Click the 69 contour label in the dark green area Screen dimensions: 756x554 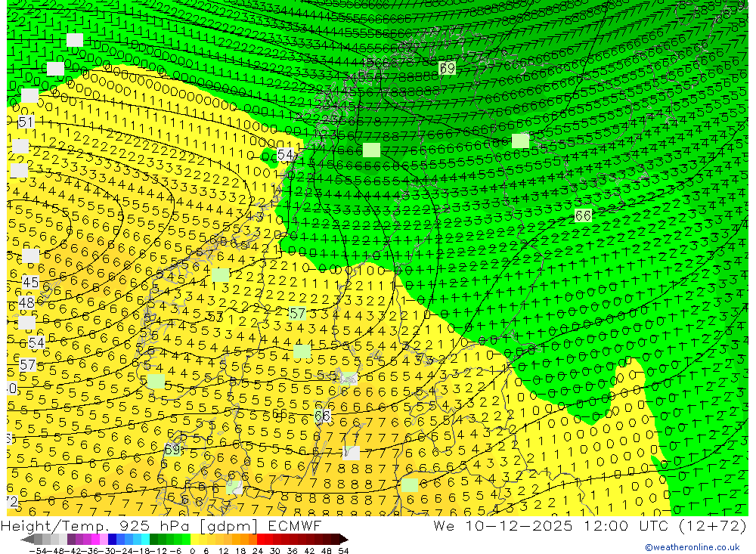click(x=448, y=68)
